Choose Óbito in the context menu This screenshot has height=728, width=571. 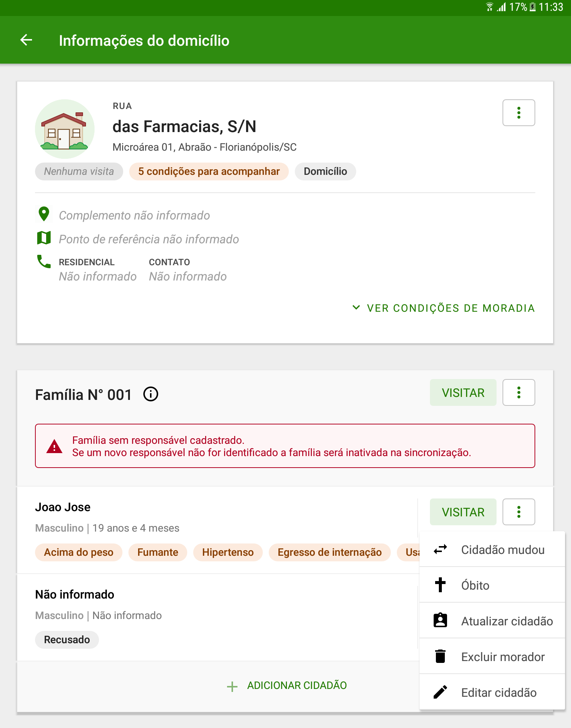(x=492, y=585)
